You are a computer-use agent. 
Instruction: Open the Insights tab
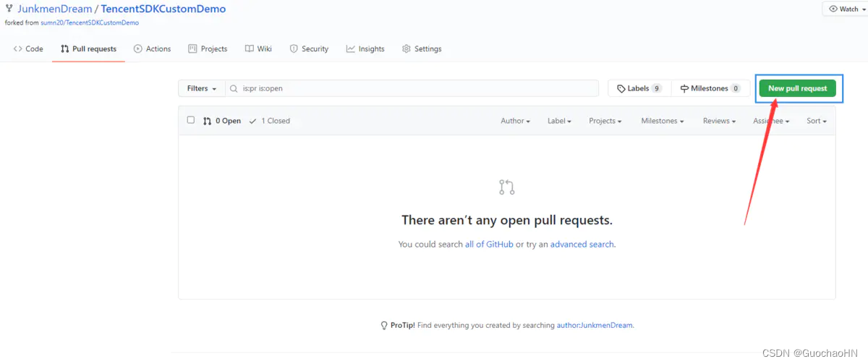365,49
